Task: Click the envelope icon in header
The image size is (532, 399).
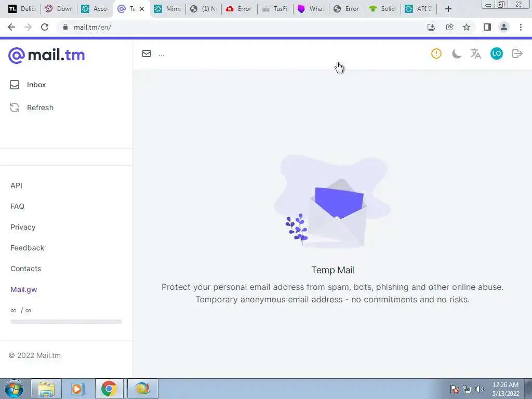Action: (147, 54)
